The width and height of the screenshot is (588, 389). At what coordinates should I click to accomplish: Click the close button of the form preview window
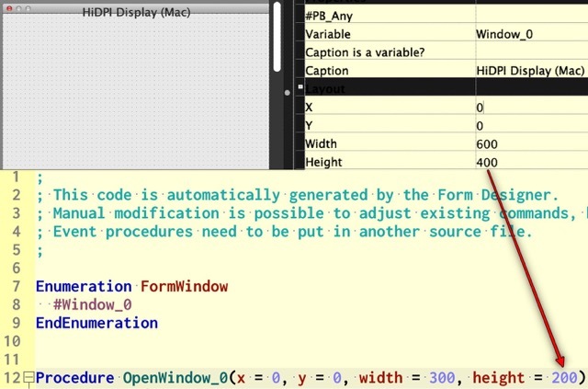pyautogui.click(x=8, y=8)
